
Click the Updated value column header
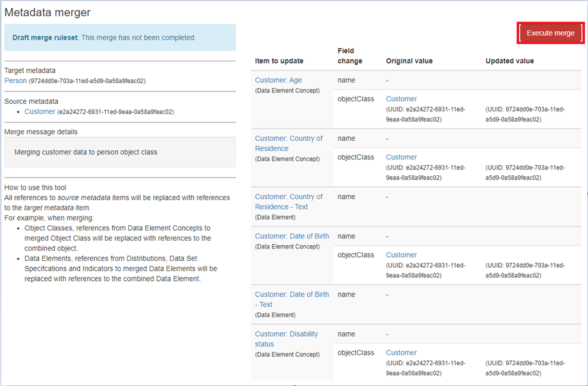point(509,61)
